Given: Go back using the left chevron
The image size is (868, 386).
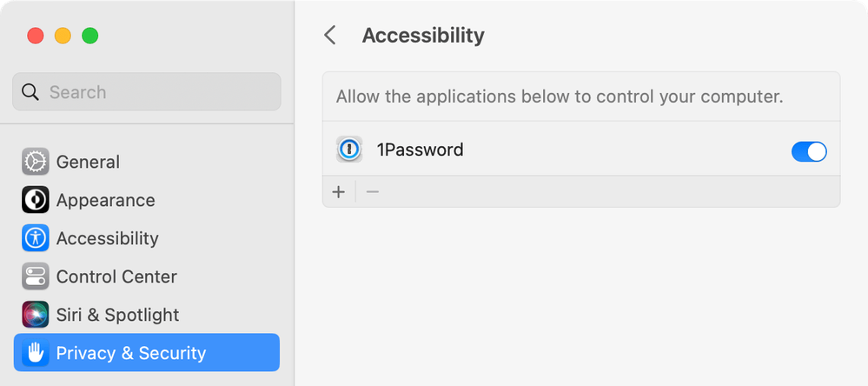Looking at the screenshot, I should tap(329, 36).
